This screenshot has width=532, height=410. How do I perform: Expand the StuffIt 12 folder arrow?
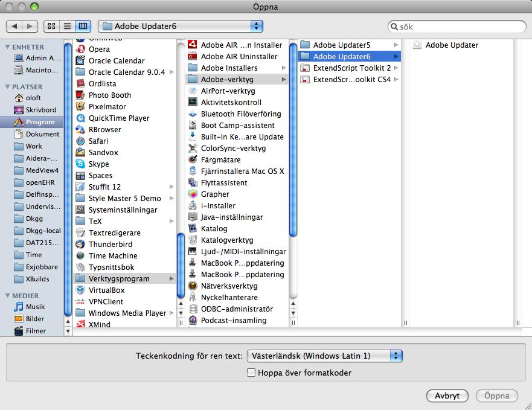(171, 187)
